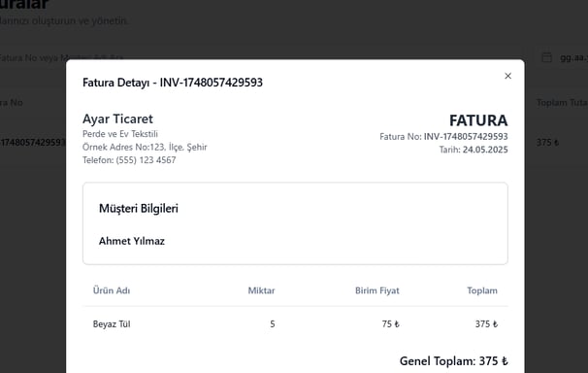Select the Beyaz Tül product row
Screen dimensions: 588x373
tap(295, 323)
